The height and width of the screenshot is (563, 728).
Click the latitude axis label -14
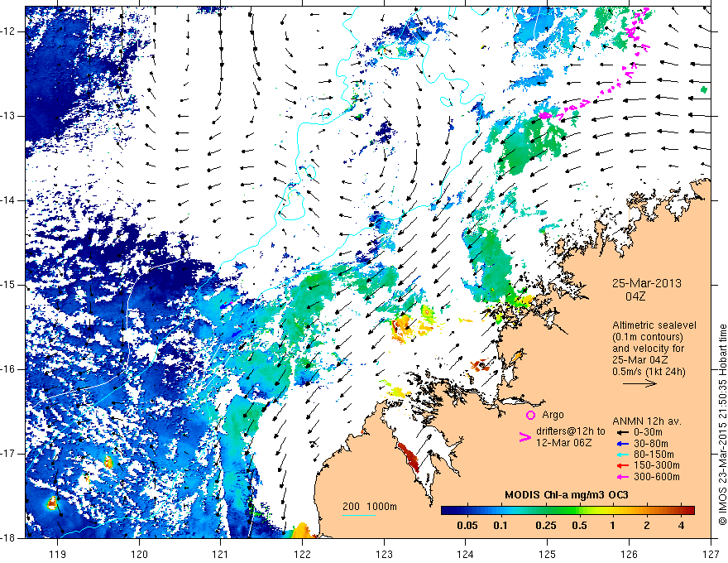click(x=8, y=200)
